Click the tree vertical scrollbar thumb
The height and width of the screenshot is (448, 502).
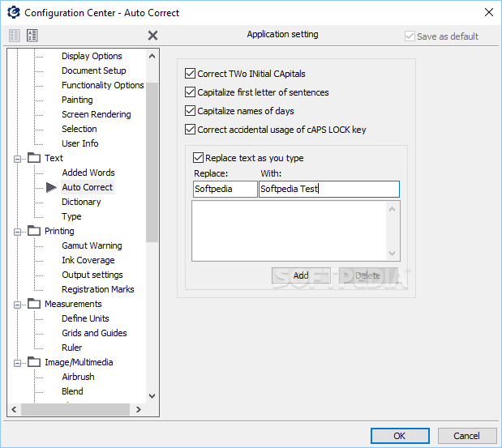click(152, 163)
